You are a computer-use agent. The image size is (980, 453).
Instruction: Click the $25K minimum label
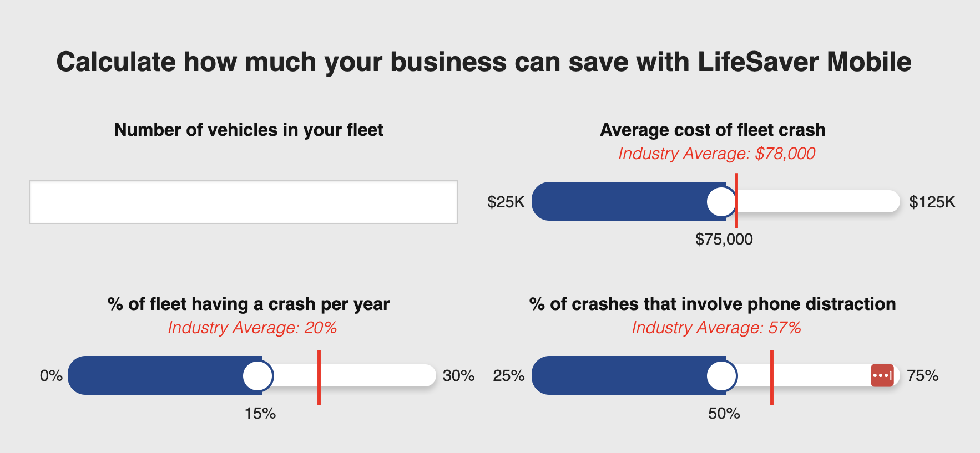click(506, 202)
